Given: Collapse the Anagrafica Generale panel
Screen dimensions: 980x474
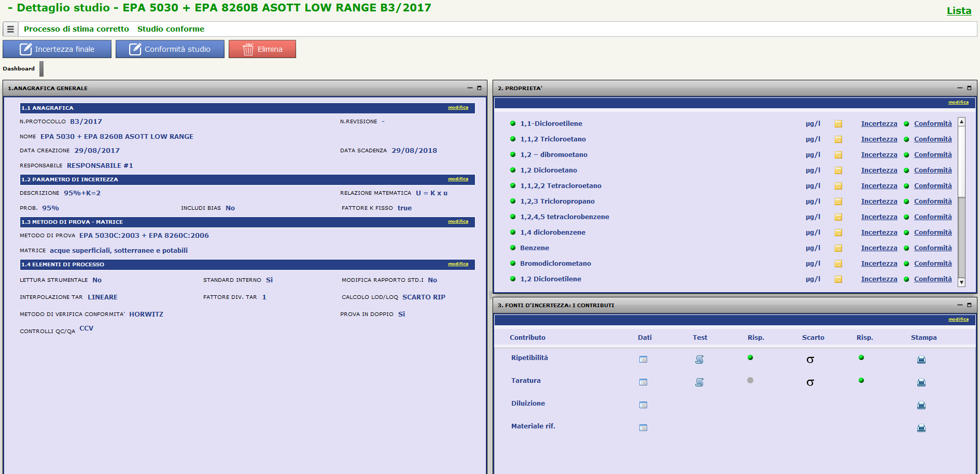Looking at the screenshot, I should click(470, 88).
